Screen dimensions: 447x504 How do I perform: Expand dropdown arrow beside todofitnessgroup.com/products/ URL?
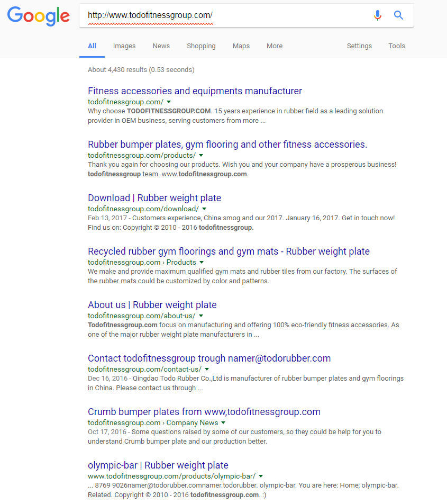pyautogui.click(x=201, y=155)
